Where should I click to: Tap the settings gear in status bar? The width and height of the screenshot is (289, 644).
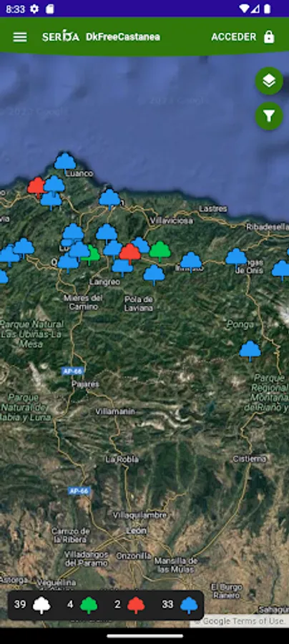34,9
